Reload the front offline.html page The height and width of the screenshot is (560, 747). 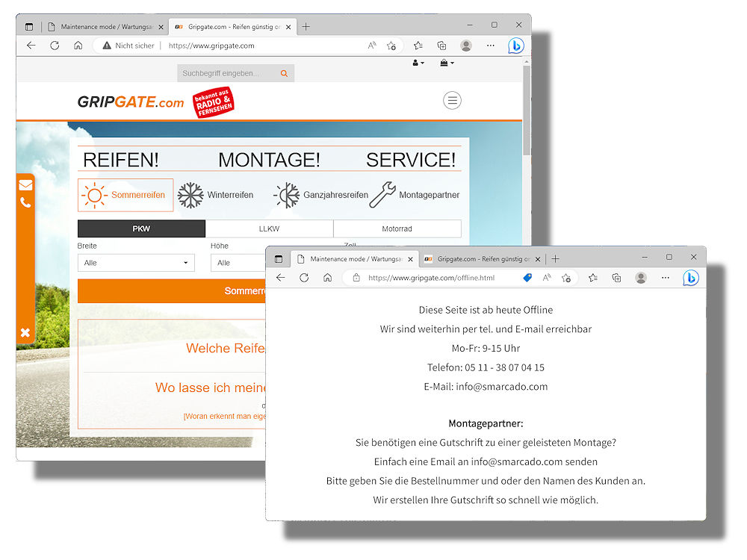(x=304, y=278)
